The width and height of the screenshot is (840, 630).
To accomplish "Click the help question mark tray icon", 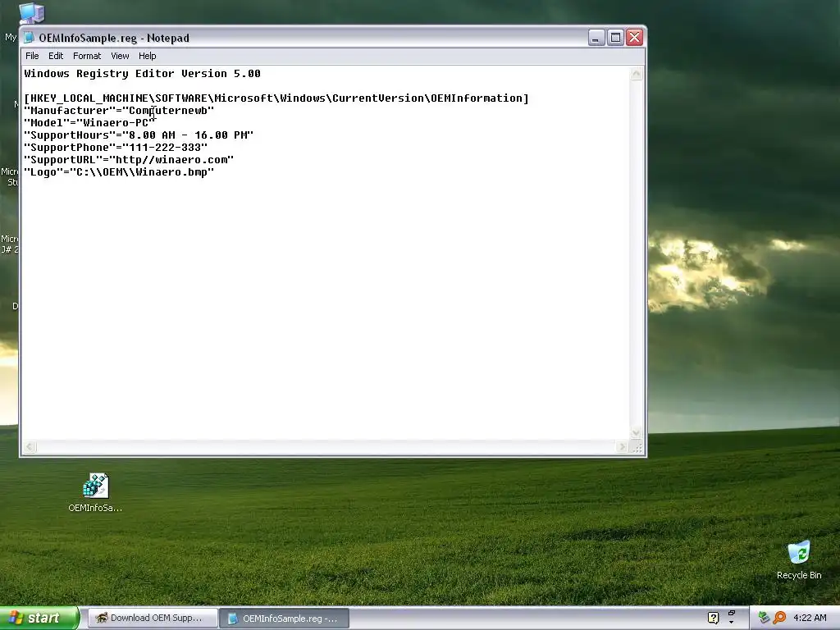I will (713, 618).
